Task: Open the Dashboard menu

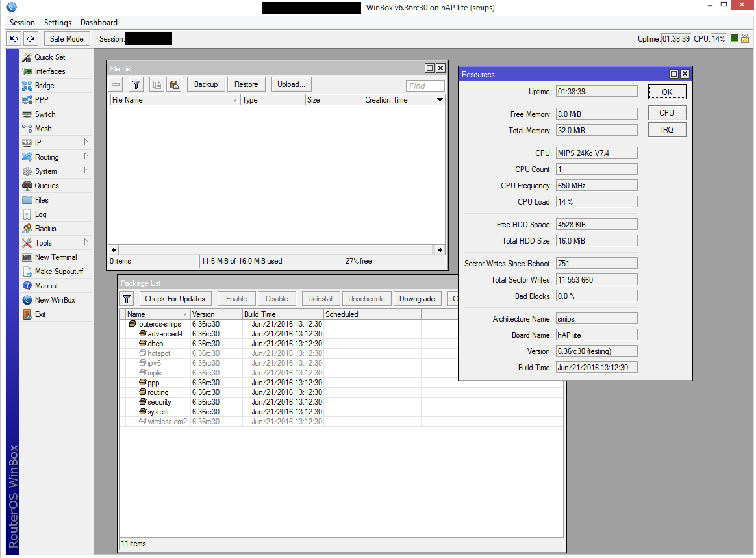Action: (x=99, y=23)
